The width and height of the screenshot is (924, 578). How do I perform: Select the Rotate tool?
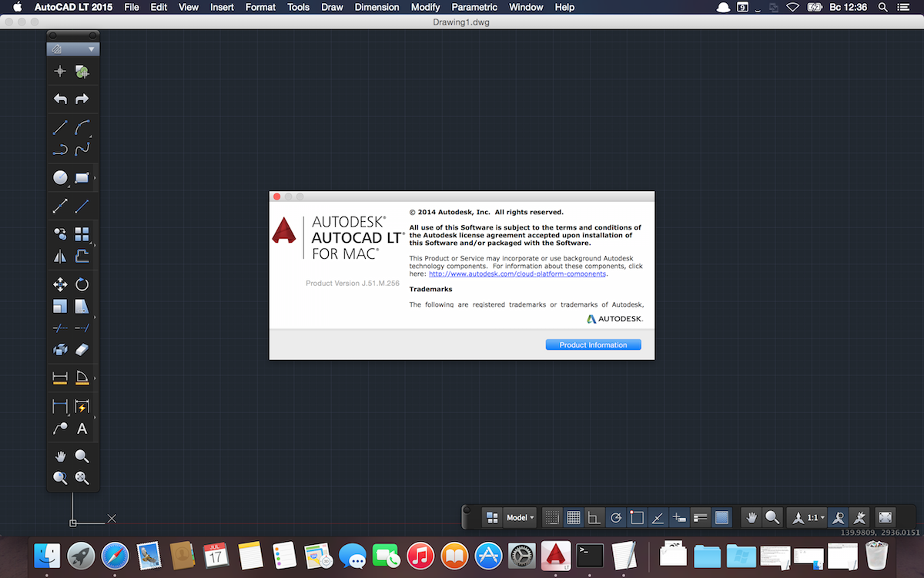[82, 284]
